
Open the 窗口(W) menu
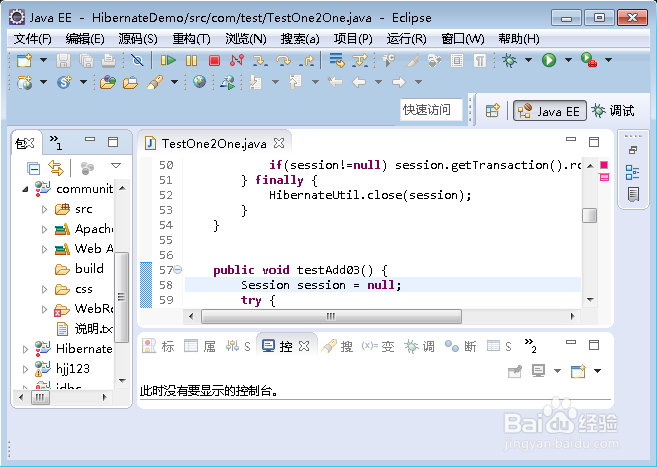point(463,39)
